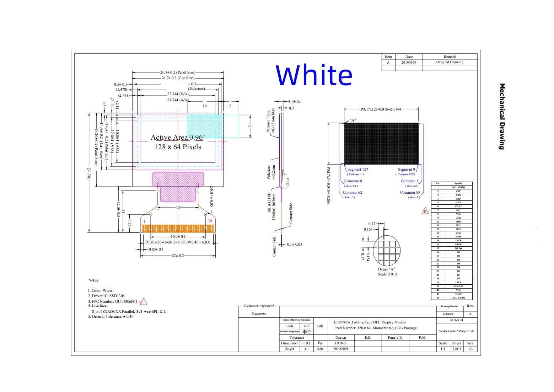The height and width of the screenshot is (392, 554).
Task: Select the "P0.17x128-0.016=21.744" dimension
Action: click(x=381, y=109)
